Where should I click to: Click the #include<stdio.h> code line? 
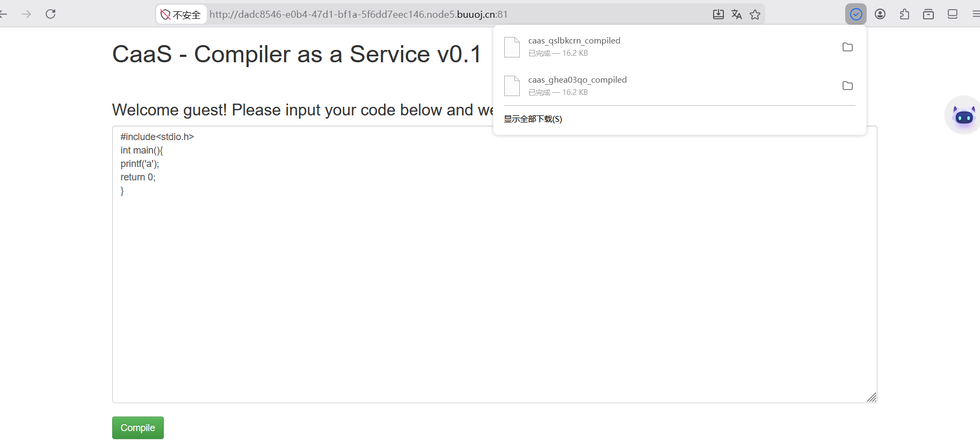click(x=157, y=137)
